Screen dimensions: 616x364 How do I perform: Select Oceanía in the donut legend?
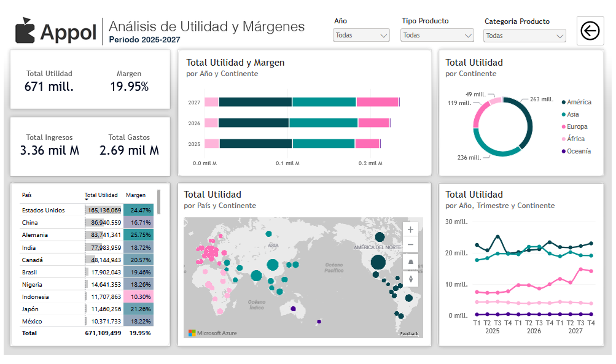[576, 151]
